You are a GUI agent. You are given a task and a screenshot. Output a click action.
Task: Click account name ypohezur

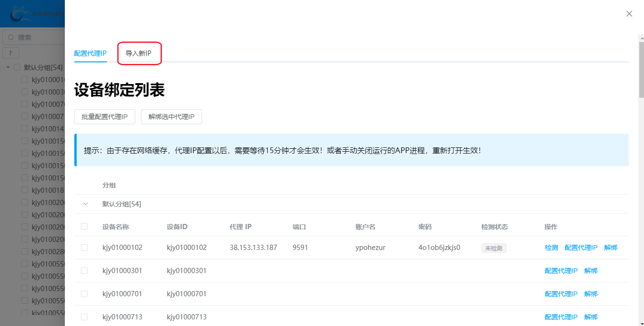click(x=370, y=248)
